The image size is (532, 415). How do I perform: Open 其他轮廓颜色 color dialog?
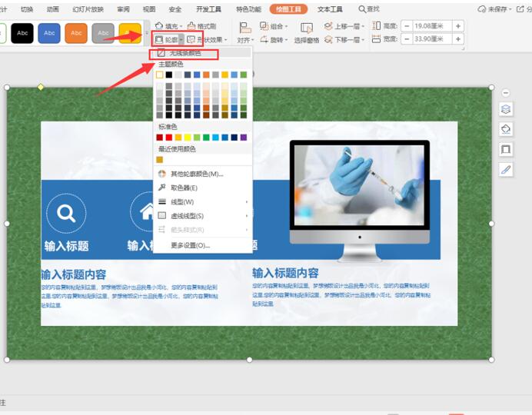196,174
